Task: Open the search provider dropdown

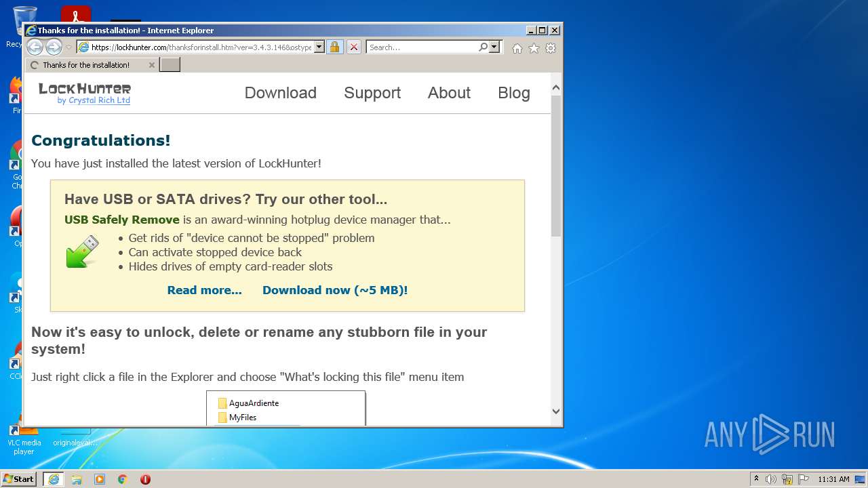Action: pos(494,47)
